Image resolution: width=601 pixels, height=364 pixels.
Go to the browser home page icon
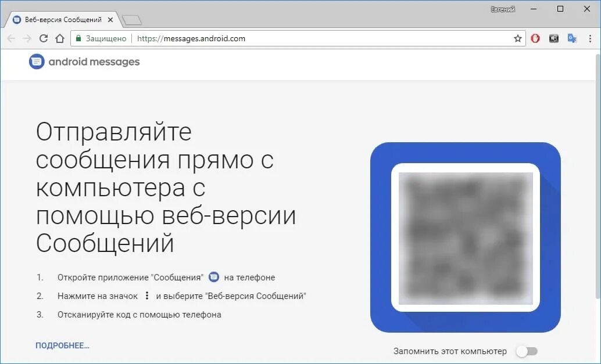(x=60, y=38)
